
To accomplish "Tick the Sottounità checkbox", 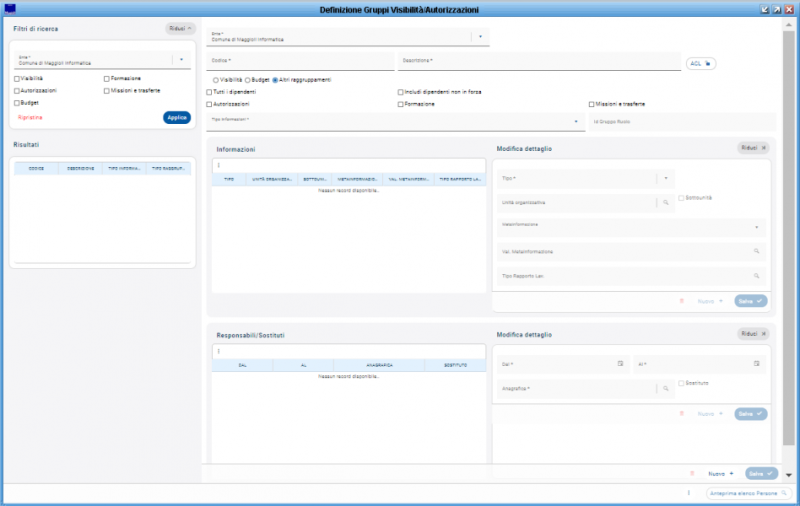I will point(681,198).
